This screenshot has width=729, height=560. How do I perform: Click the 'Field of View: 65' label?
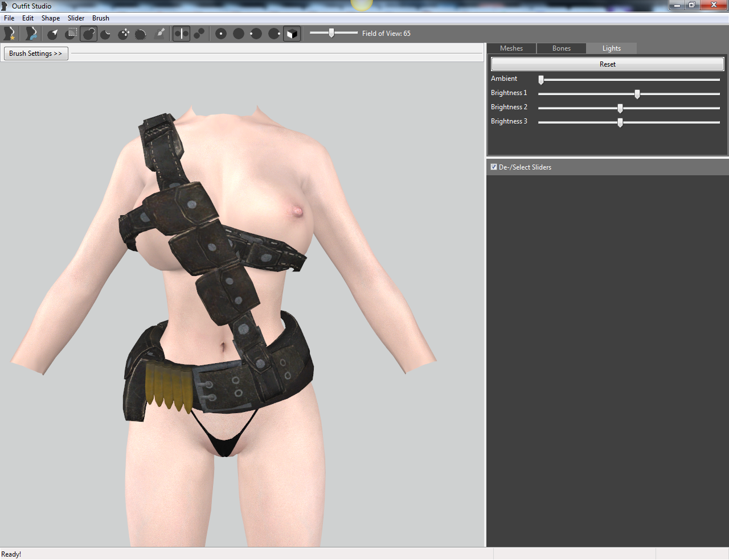386,34
